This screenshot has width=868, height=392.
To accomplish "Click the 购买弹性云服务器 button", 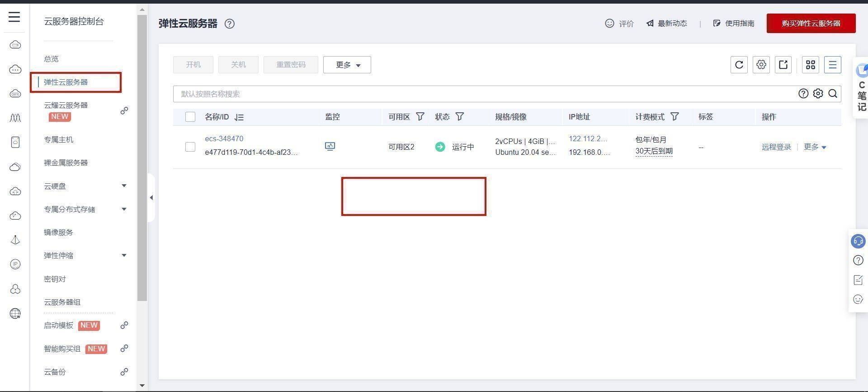I will [x=811, y=24].
